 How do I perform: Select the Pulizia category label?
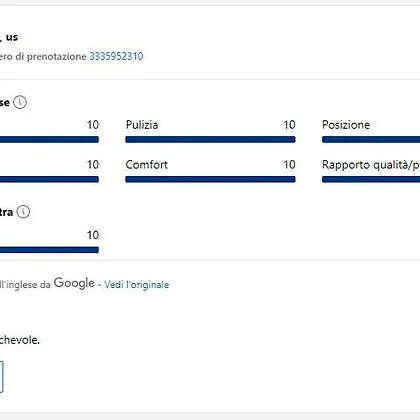click(x=142, y=125)
